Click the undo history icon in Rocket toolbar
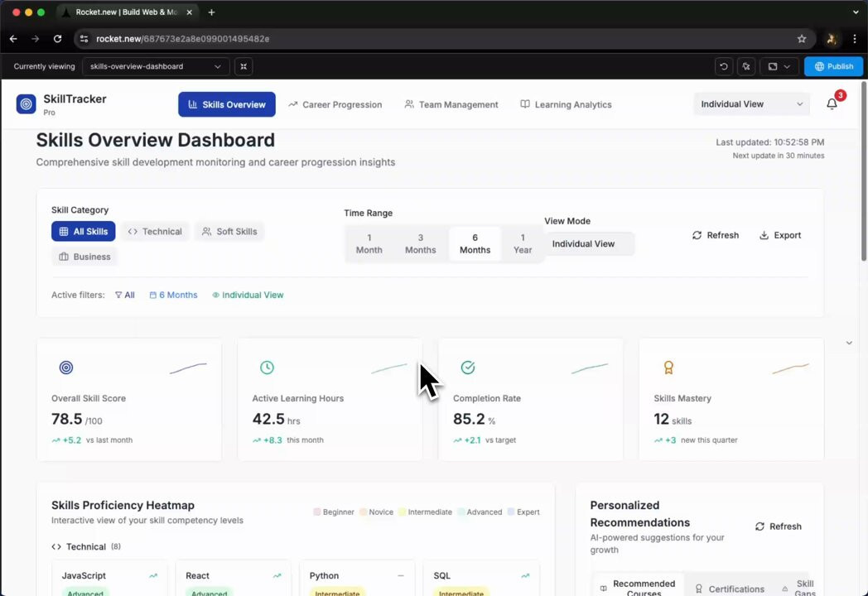 click(724, 66)
